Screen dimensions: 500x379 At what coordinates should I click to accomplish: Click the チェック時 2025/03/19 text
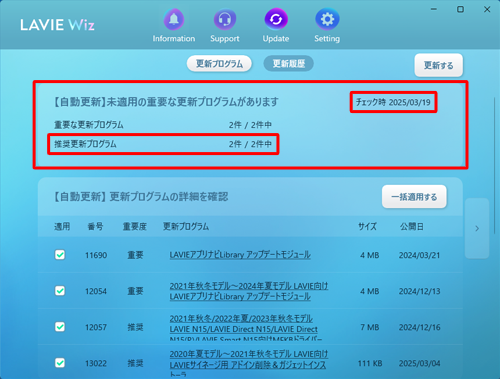(x=393, y=102)
